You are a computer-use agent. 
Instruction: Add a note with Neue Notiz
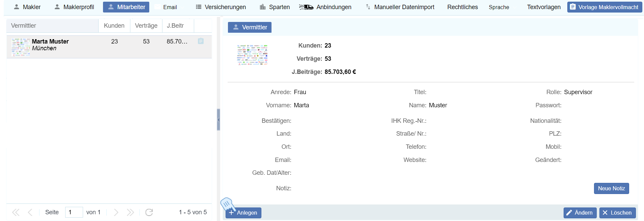coord(611,188)
